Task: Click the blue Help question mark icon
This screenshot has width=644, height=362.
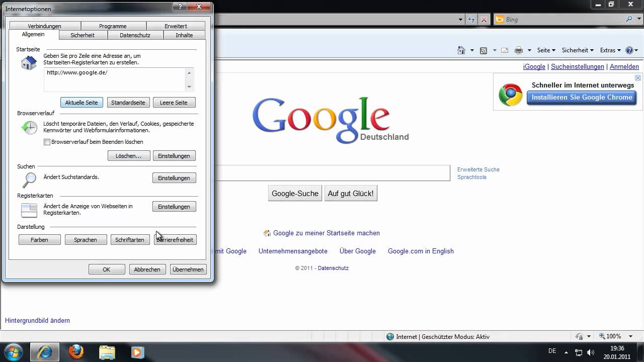Action: tap(629, 50)
